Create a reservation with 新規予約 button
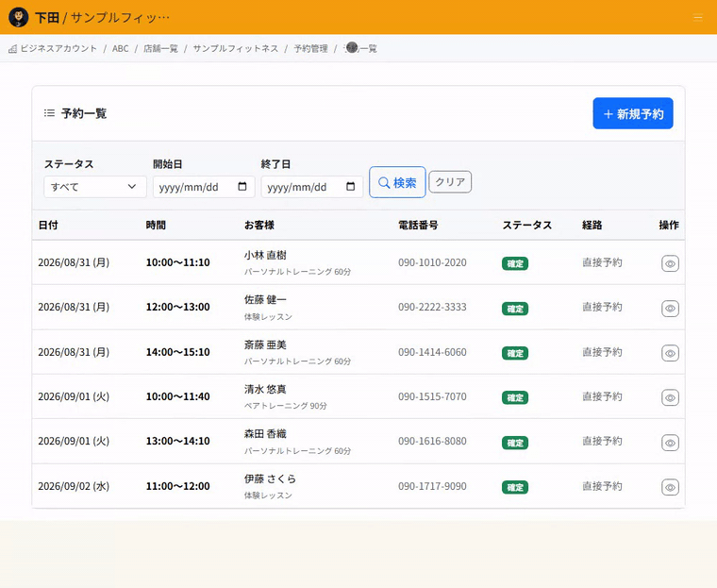Image resolution: width=717 pixels, height=588 pixels. (x=633, y=113)
